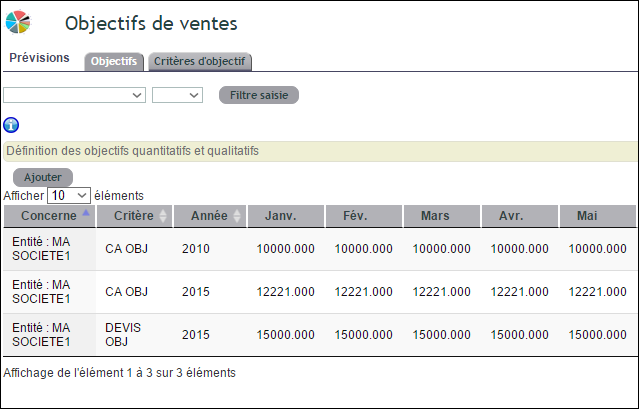
Task: Click the Définition des objectifs info banner
Action: click(x=320, y=151)
